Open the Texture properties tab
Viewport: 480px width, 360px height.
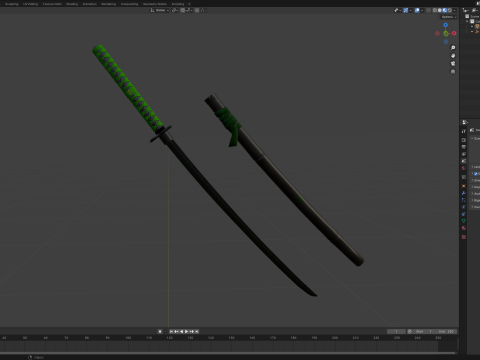(x=464, y=237)
